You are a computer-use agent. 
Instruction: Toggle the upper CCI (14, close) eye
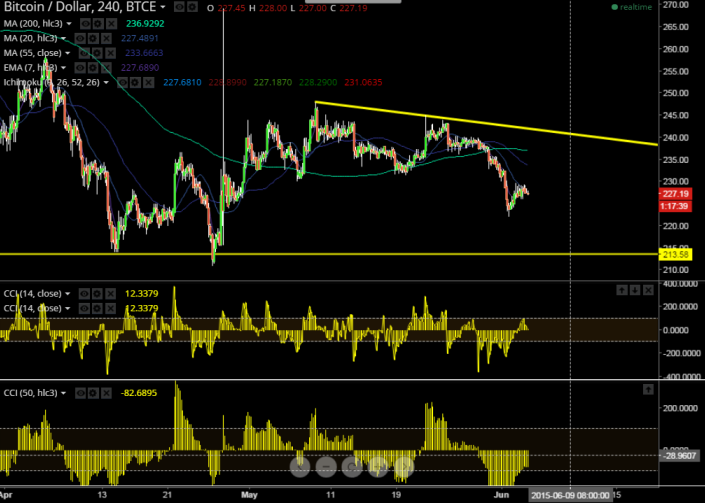[84, 294]
